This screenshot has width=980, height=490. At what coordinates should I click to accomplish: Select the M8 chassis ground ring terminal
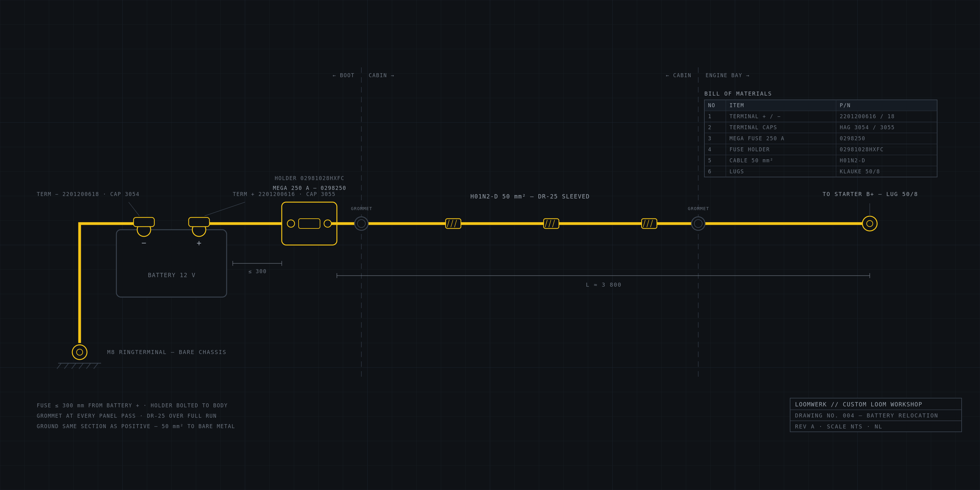pyautogui.click(x=80, y=352)
